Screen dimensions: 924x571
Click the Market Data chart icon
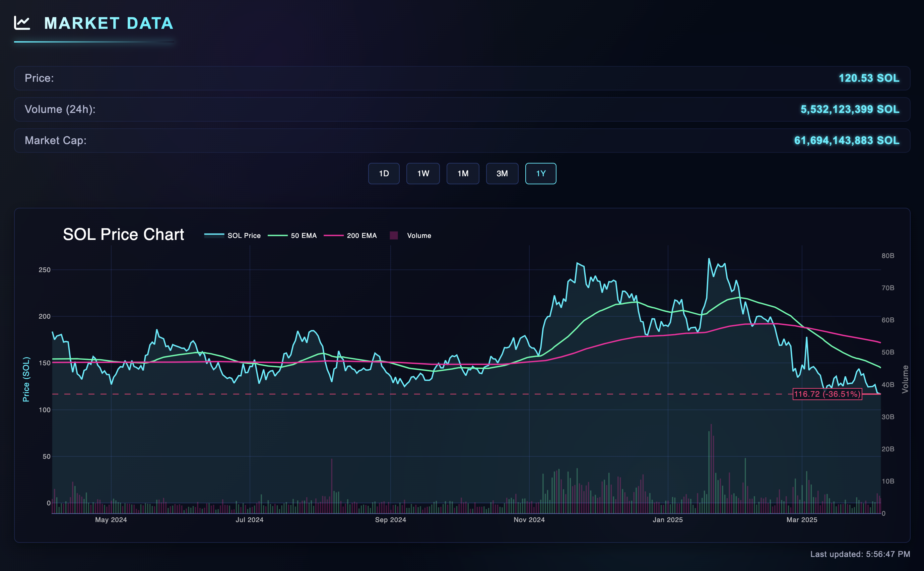tap(23, 23)
